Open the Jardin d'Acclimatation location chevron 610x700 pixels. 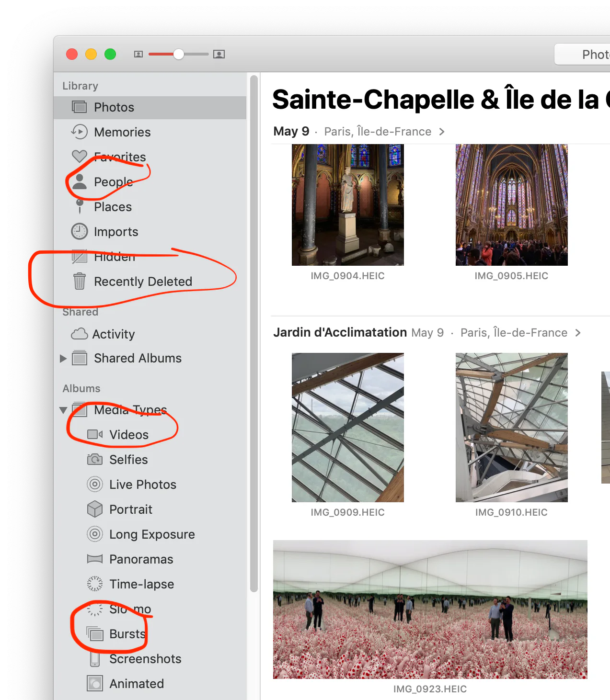click(578, 333)
